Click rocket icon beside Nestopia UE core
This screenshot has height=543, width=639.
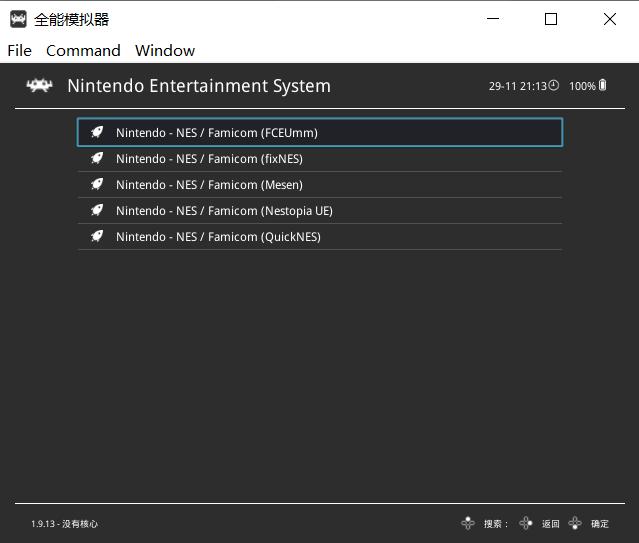(x=97, y=210)
